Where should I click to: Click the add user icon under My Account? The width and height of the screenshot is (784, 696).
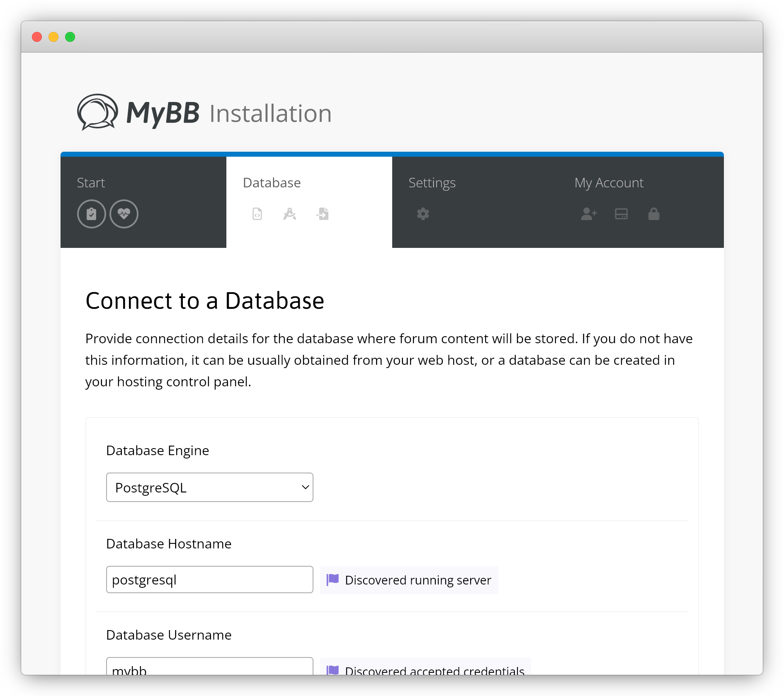589,214
